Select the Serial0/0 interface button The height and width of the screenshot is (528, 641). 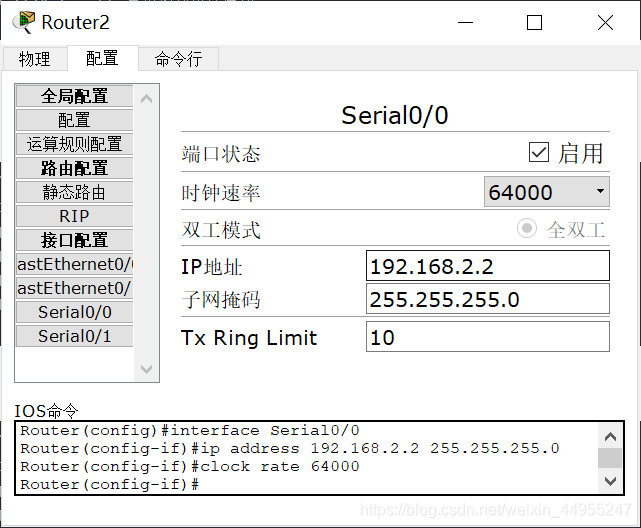(x=74, y=312)
